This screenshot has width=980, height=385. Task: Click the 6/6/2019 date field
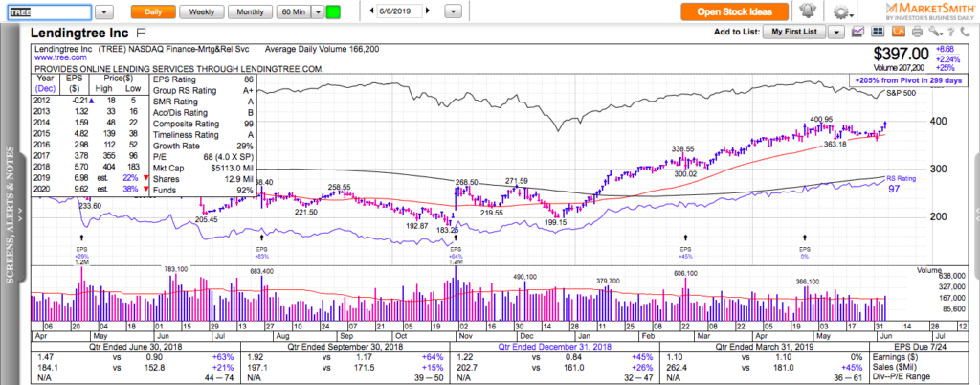(399, 11)
